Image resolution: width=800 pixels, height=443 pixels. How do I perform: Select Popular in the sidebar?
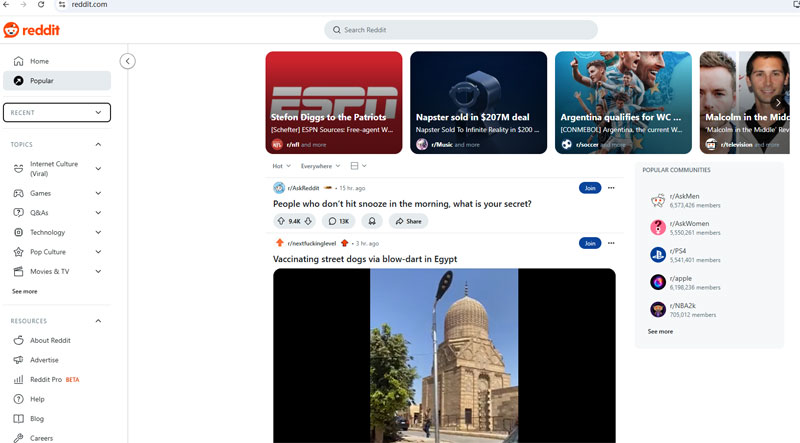click(x=57, y=81)
